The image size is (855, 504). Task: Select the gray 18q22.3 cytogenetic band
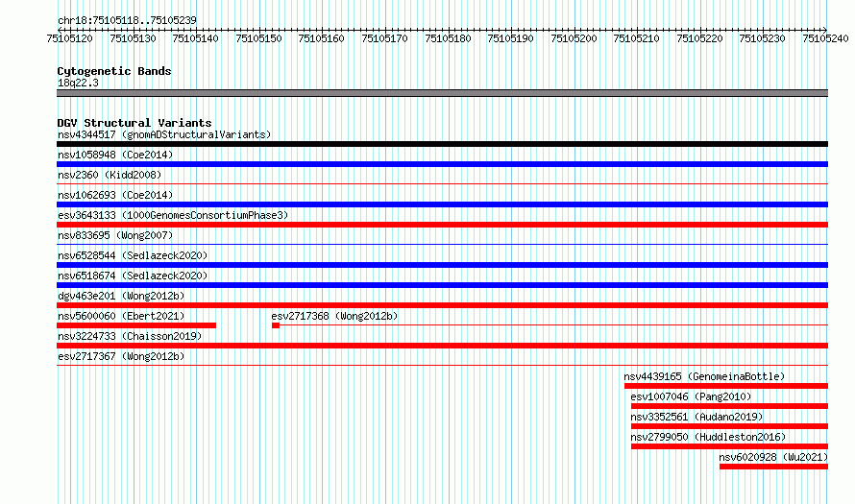pyautogui.click(x=442, y=93)
